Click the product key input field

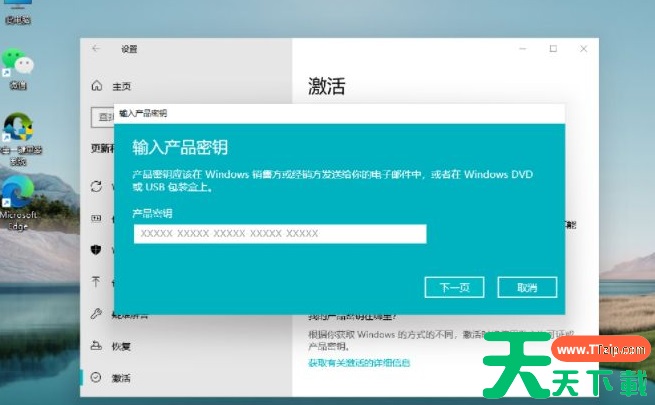(280, 234)
